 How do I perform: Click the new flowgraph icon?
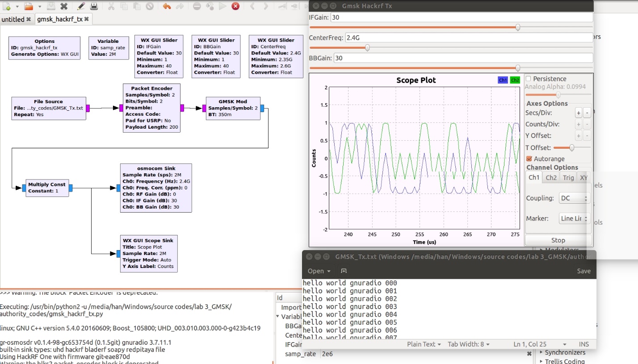tap(7, 6)
